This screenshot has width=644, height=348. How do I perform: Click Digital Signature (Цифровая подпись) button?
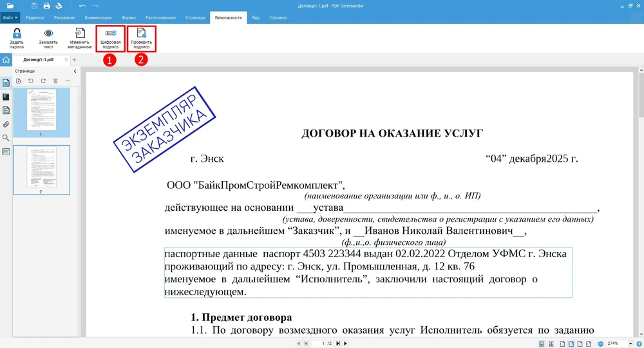[x=110, y=39]
